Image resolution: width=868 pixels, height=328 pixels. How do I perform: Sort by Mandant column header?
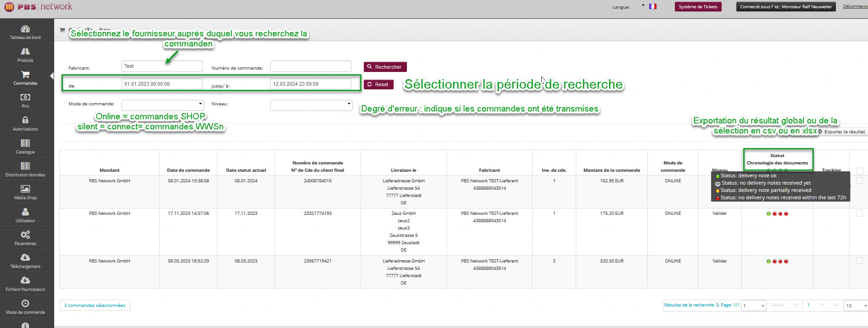click(109, 170)
